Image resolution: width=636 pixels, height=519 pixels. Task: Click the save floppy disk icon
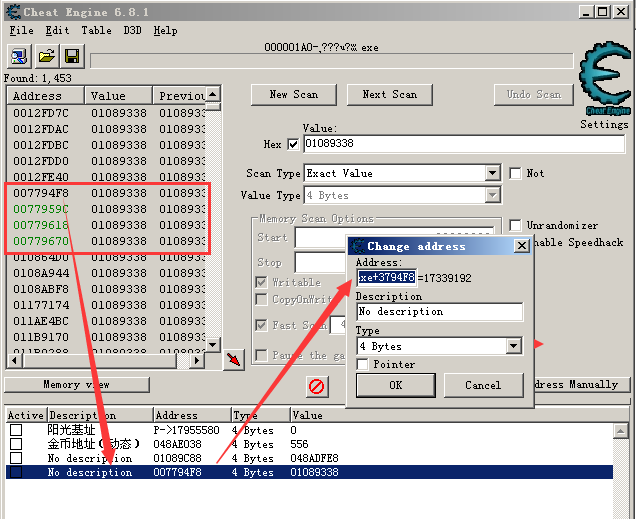pyautogui.click(x=72, y=56)
